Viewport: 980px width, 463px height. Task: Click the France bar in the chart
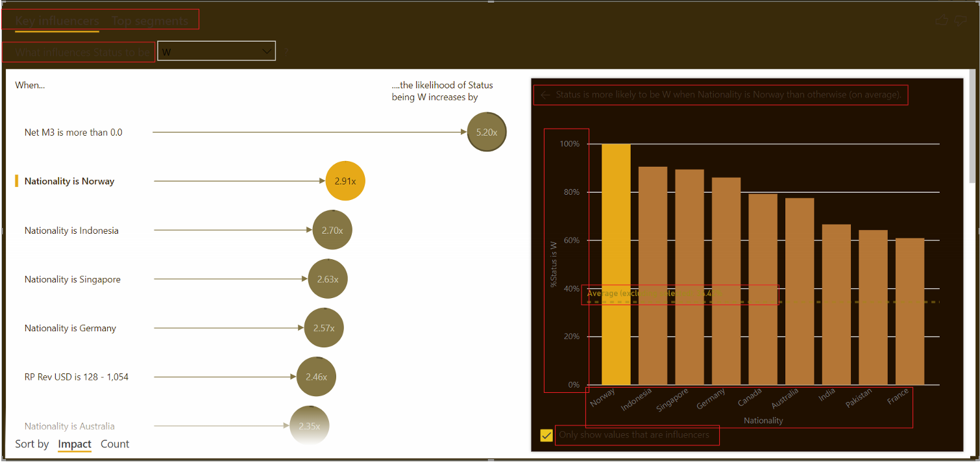[x=910, y=312]
